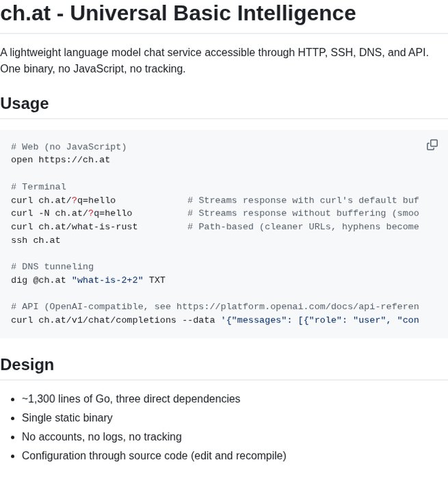Screen dimensions: 448x479
Task: Click the Usage section heading
Action: pos(25,103)
